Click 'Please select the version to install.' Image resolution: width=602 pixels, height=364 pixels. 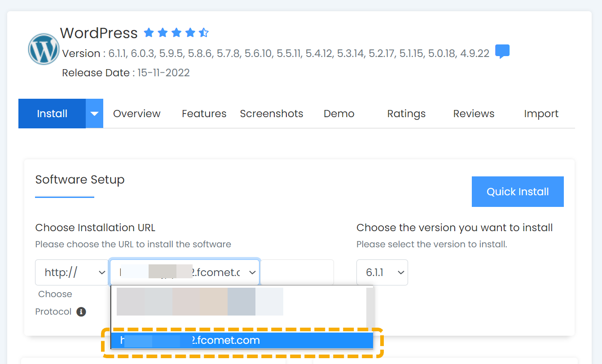click(432, 245)
